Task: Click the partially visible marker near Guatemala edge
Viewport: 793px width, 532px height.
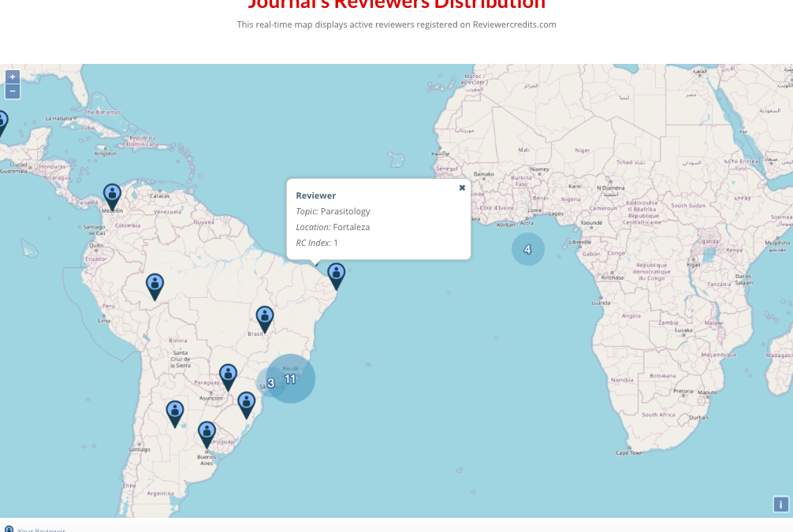Action: [x=2, y=124]
